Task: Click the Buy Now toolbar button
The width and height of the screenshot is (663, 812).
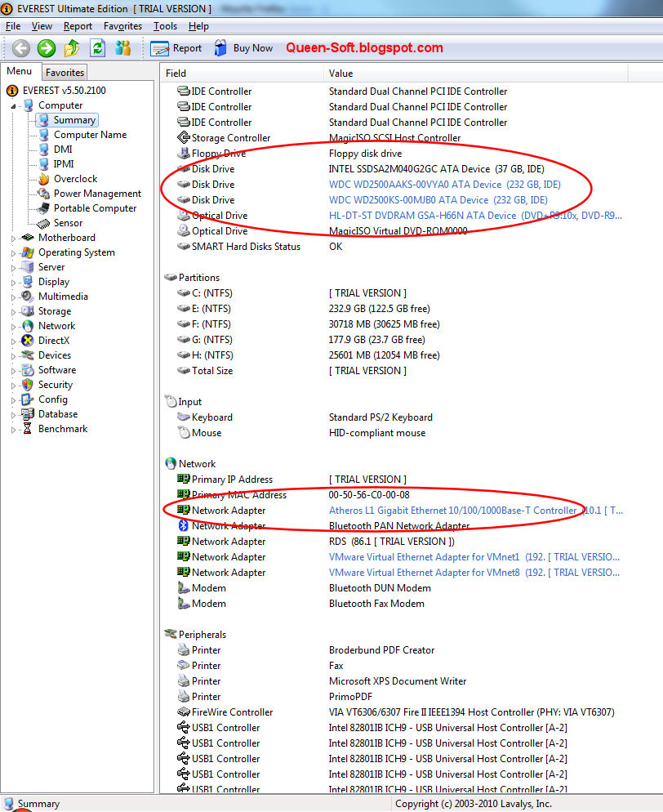Action: [244, 48]
